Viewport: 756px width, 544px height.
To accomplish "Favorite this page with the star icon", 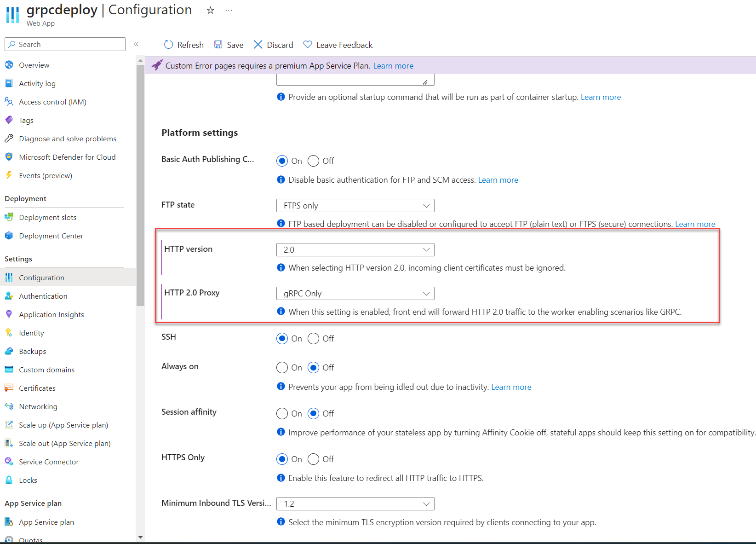I will tap(210, 10).
